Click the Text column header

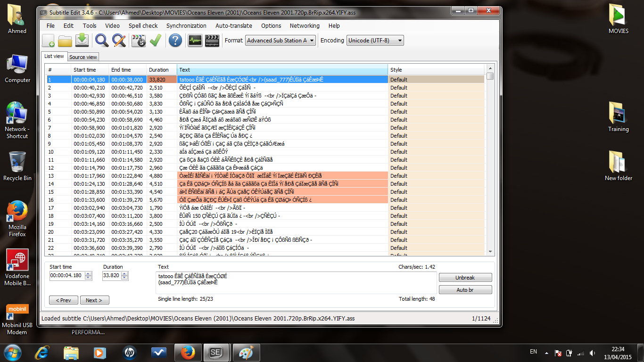coord(282,70)
